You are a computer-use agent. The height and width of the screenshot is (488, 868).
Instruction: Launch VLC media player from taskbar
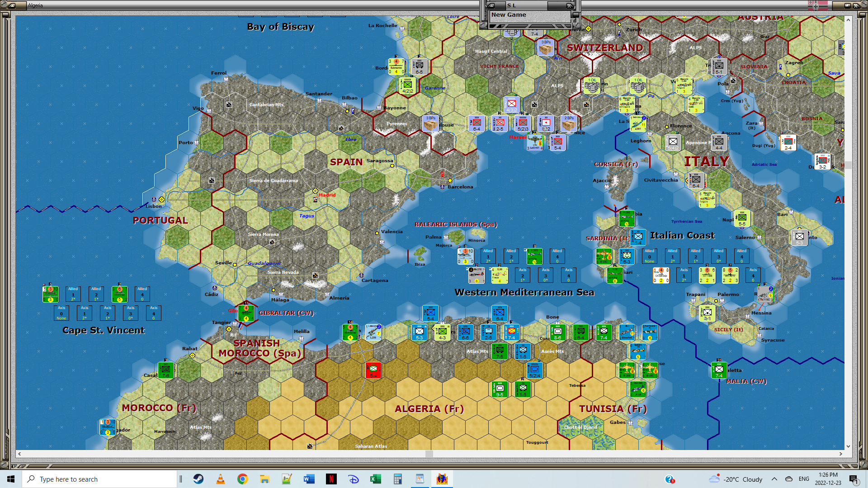point(220,479)
